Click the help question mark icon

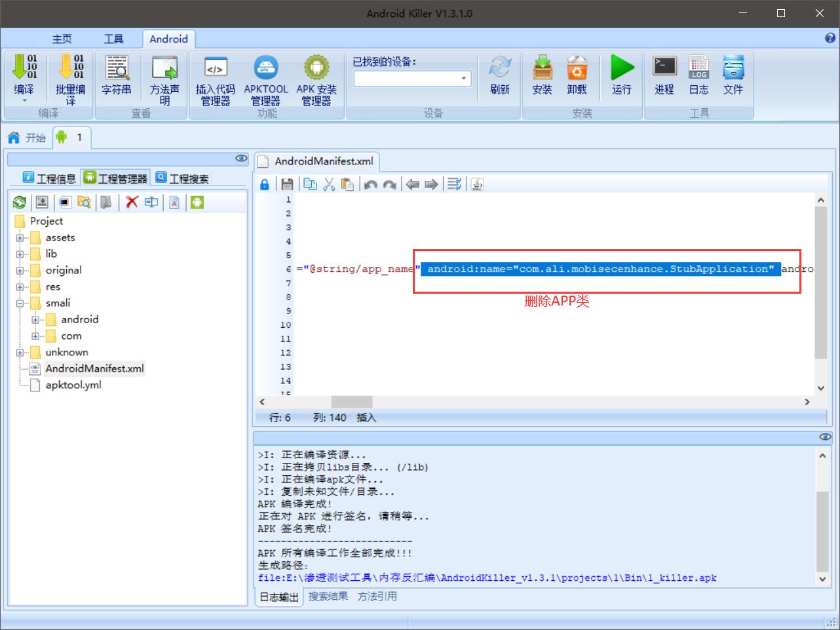pos(830,38)
